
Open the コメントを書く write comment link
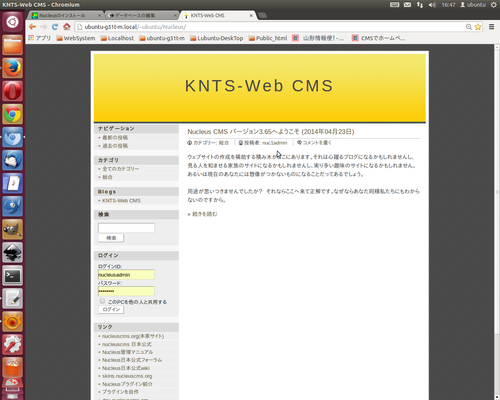pos(317,143)
